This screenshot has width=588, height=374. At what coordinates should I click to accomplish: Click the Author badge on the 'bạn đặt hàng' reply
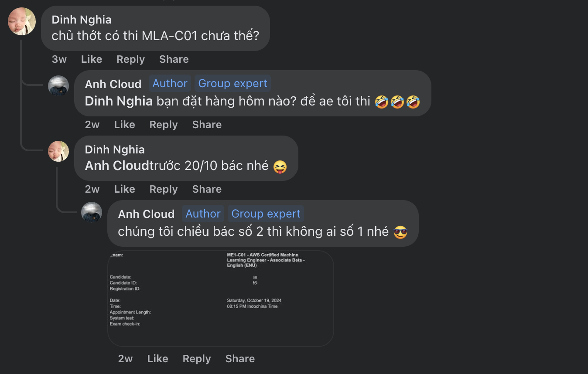click(x=170, y=83)
